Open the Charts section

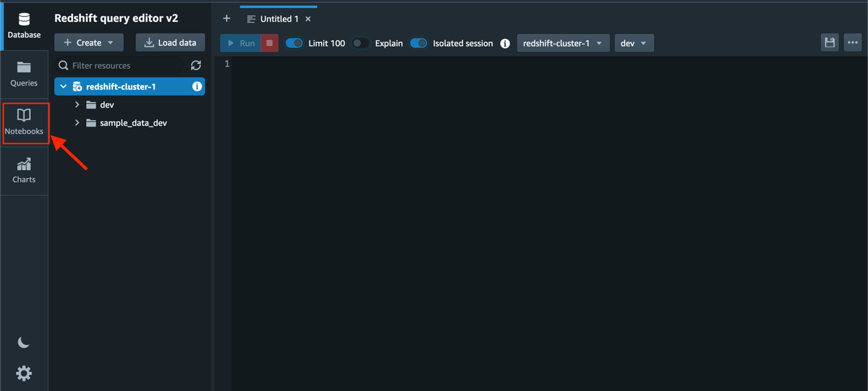coord(24,171)
